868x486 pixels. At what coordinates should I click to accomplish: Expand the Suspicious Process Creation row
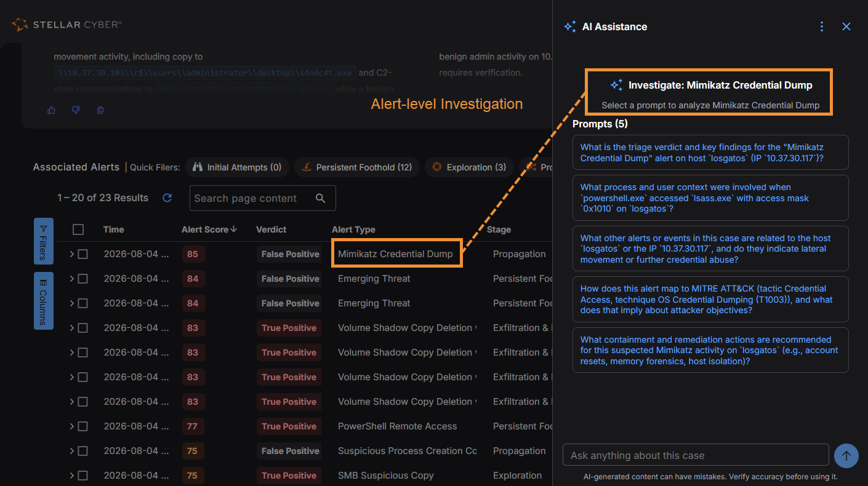(x=71, y=451)
